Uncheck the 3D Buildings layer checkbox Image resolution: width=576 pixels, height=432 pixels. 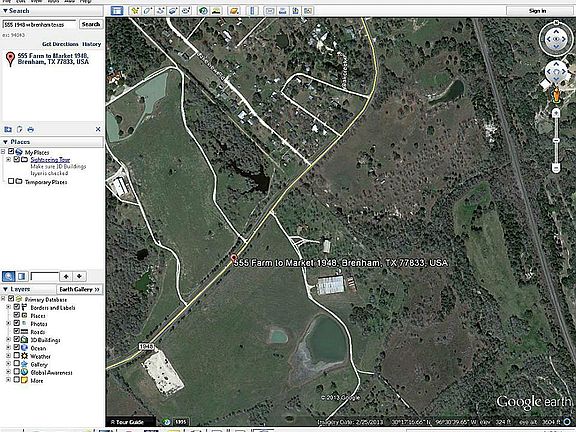[17, 339]
